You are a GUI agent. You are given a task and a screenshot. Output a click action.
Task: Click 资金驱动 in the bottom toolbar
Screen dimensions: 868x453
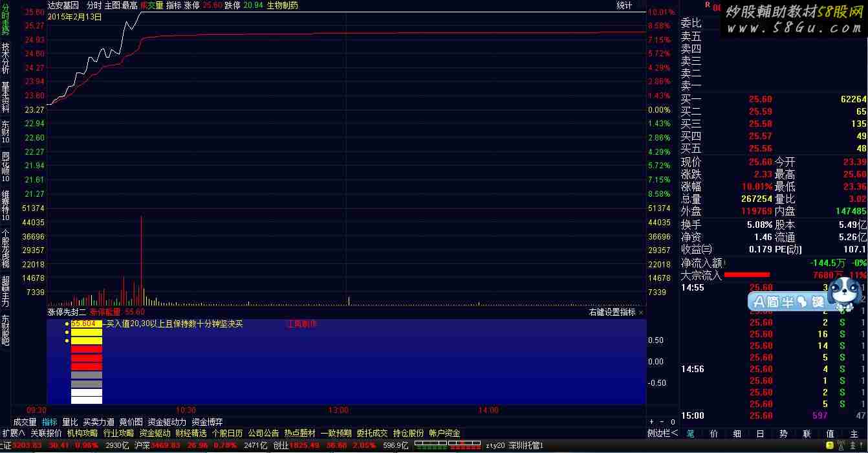(x=155, y=433)
